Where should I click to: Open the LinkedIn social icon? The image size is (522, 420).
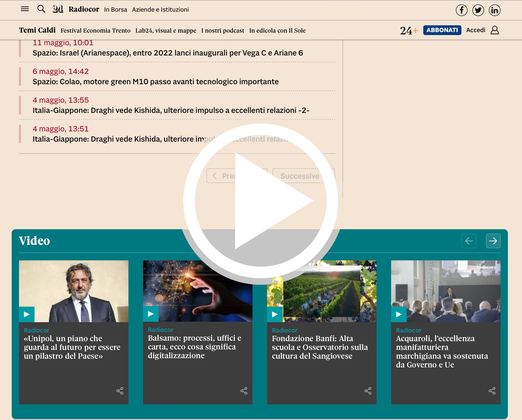[495, 10]
